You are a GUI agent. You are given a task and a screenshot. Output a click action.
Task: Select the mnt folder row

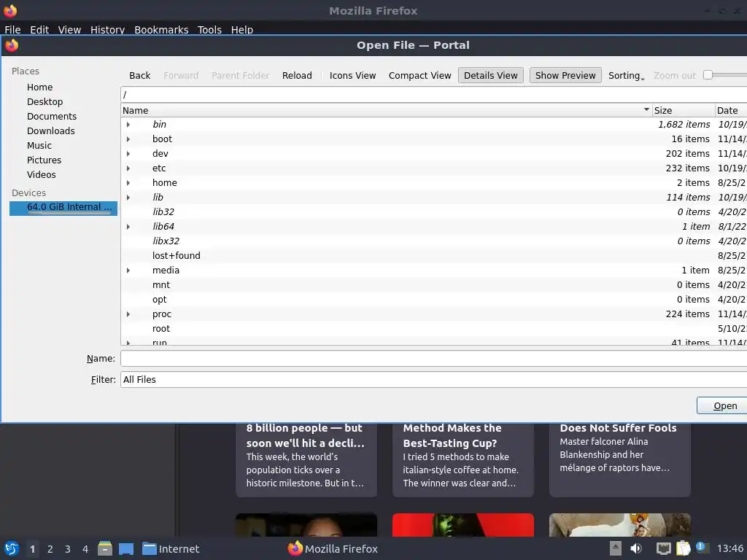433,285
